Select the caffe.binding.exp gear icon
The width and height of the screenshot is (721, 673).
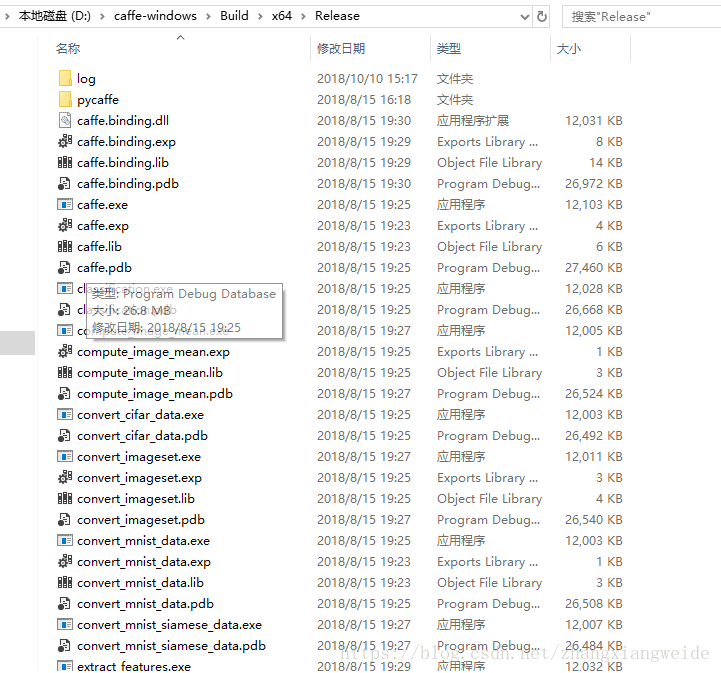(x=65, y=142)
